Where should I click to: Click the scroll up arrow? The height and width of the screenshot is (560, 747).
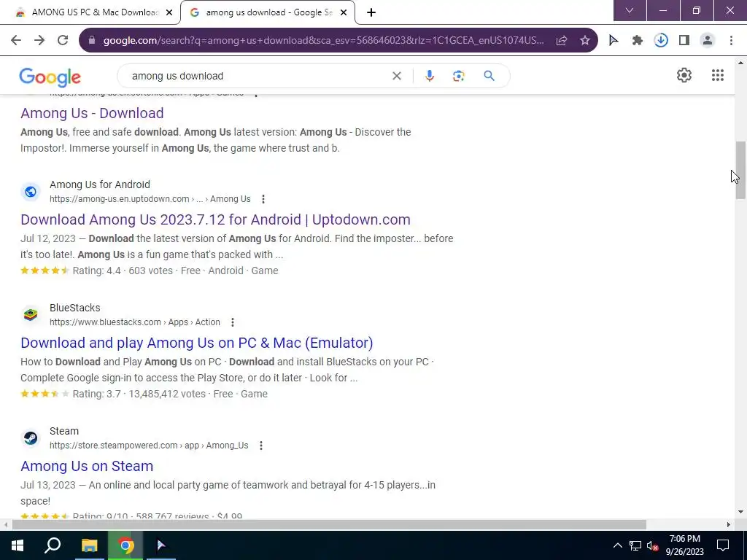tap(740, 63)
